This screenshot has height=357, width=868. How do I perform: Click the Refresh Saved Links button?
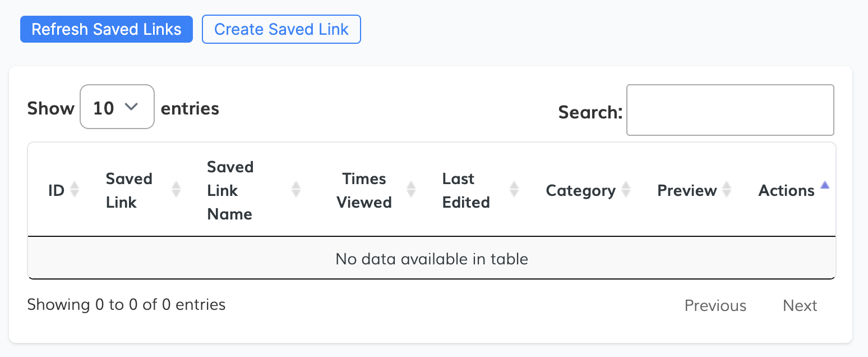pyautogui.click(x=107, y=29)
